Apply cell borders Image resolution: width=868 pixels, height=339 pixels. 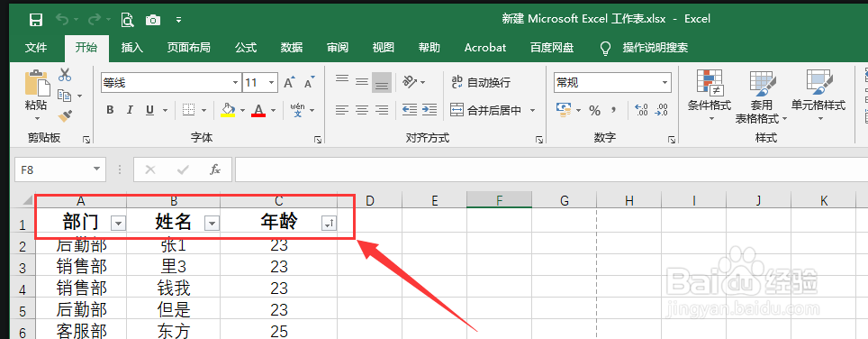(x=189, y=110)
